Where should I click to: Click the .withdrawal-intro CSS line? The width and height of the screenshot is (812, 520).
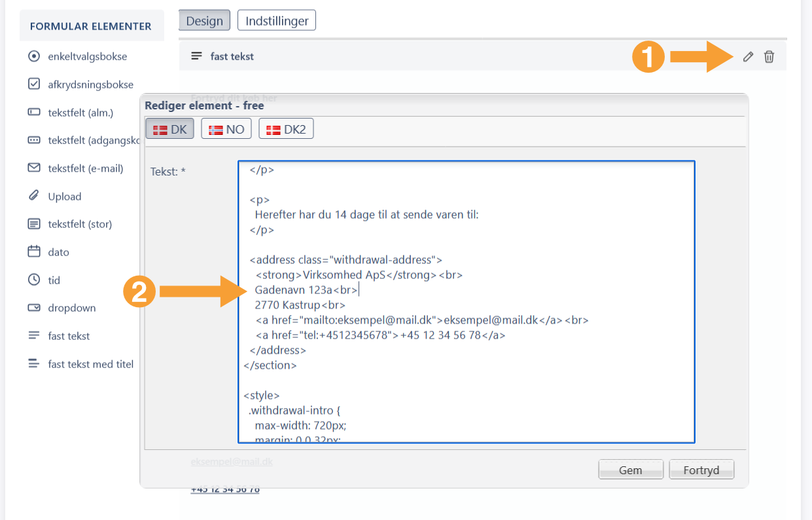point(294,411)
